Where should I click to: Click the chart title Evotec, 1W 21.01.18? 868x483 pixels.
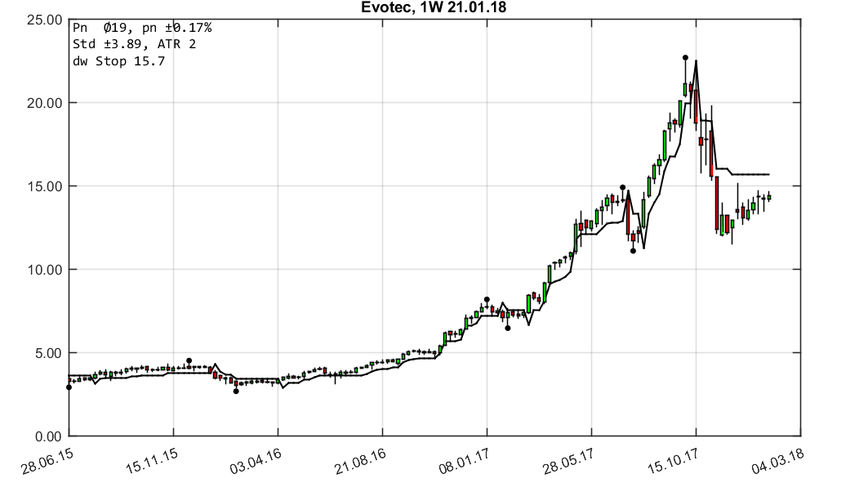pos(434,8)
